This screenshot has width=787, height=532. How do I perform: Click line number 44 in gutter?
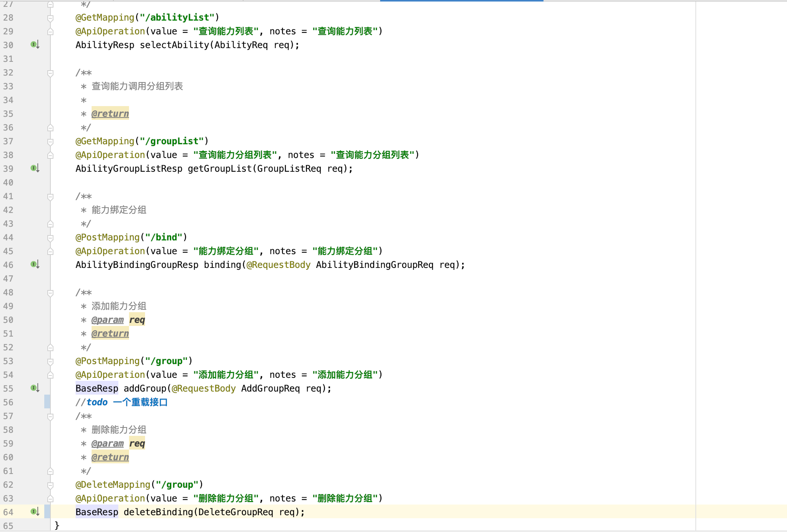(x=8, y=237)
